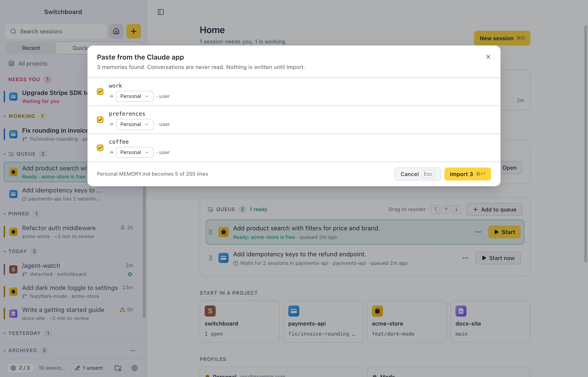Uncheck the preferences memory checkbox
The height and width of the screenshot is (377, 588).
[x=100, y=120]
